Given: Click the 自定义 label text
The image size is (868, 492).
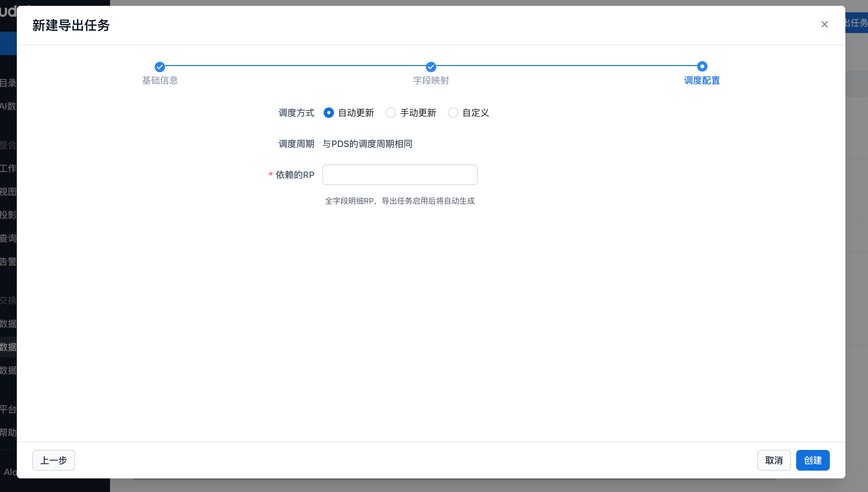Looking at the screenshot, I should point(475,113).
